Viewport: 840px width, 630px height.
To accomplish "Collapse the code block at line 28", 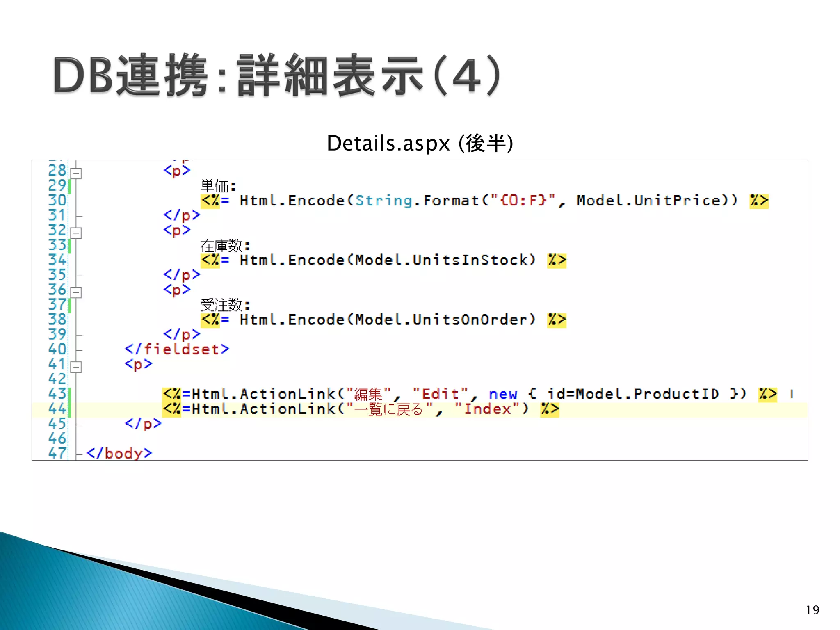I will [x=76, y=173].
